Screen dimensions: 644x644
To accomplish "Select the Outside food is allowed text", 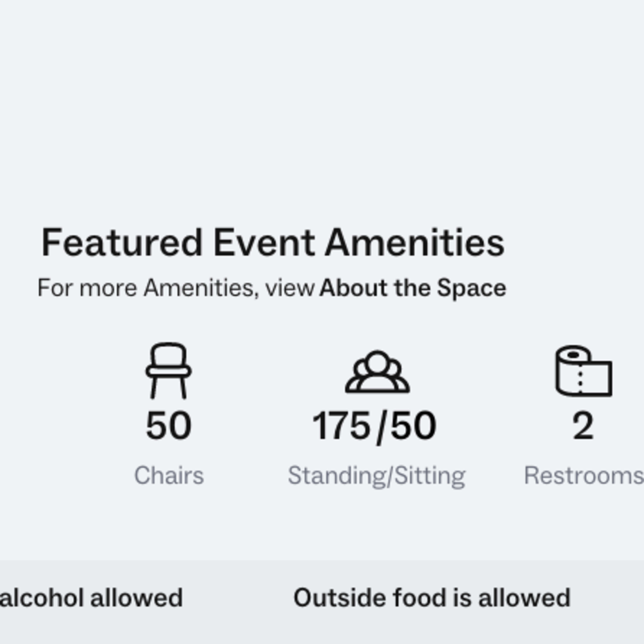I will coord(432,598).
